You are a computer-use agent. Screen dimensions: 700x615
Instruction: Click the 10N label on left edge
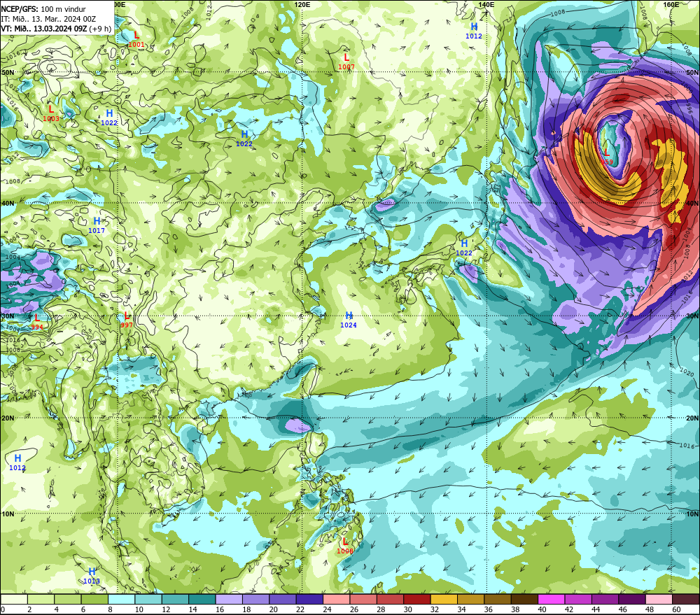coord(7,514)
